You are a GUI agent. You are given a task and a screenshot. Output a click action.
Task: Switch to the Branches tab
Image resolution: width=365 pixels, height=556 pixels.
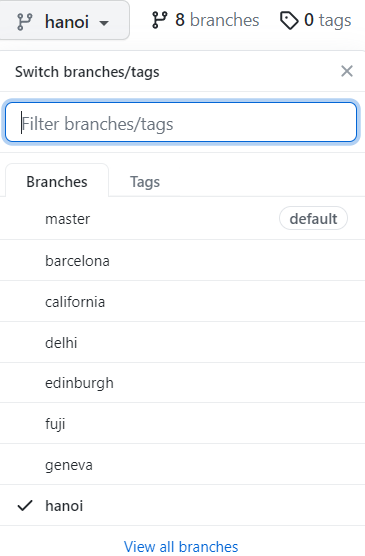point(57,181)
